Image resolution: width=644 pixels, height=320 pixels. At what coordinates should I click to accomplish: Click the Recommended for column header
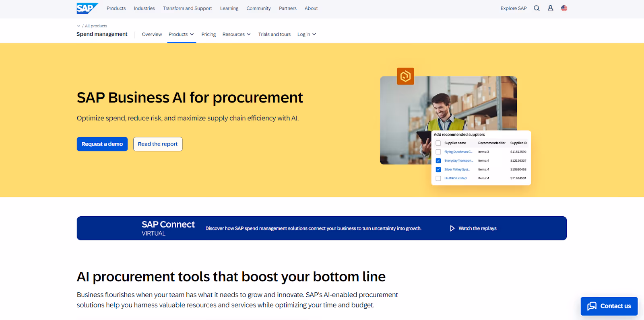point(491,143)
